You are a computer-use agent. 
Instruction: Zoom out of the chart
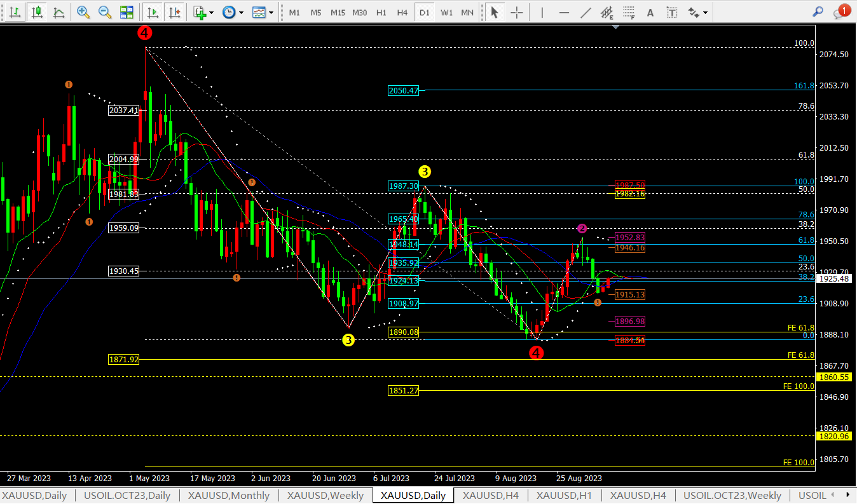(105, 12)
